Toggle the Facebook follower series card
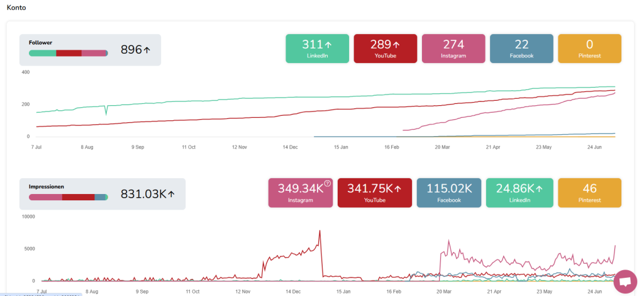 (521, 48)
